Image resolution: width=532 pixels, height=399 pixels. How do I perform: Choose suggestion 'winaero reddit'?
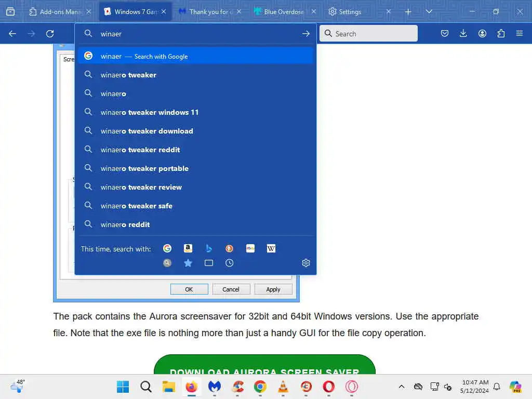pyautogui.click(x=195, y=224)
